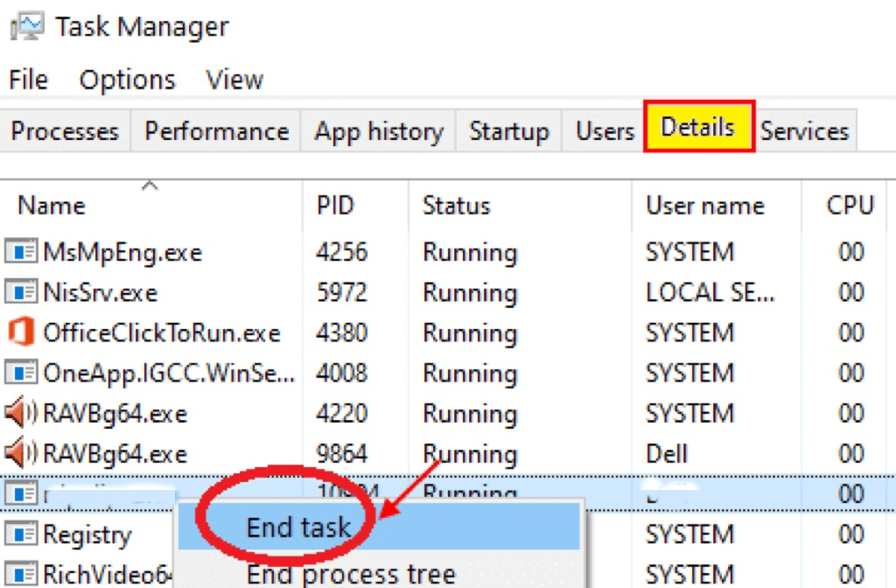Select the MsMpEng.exe process name

tap(122, 252)
